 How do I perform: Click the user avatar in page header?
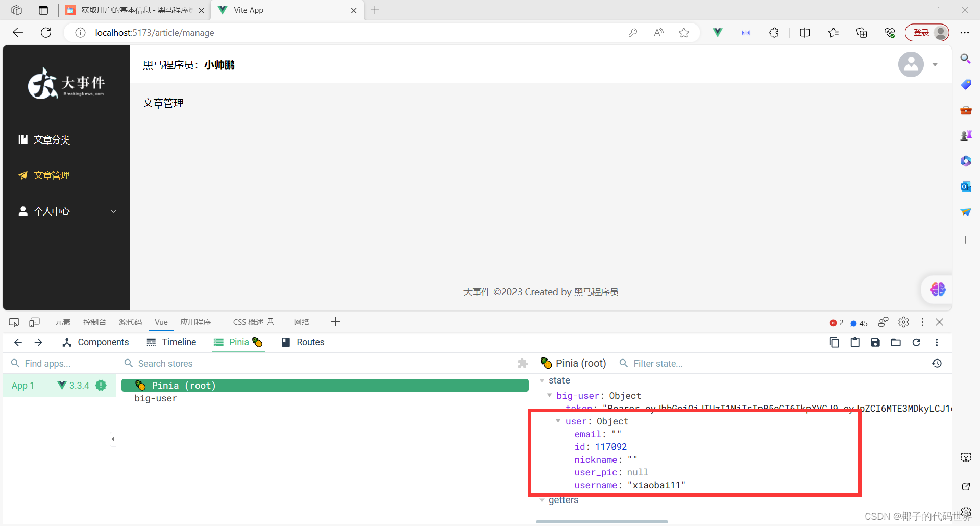[x=911, y=64]
